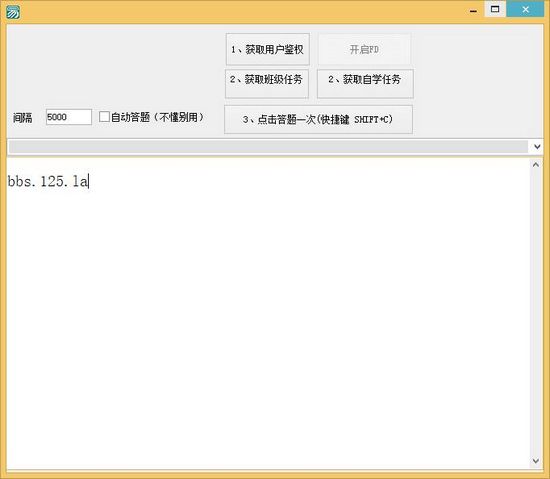Click the text area scroll-down arrow
This screenshot has width=550, height=479.
[536, 460]
